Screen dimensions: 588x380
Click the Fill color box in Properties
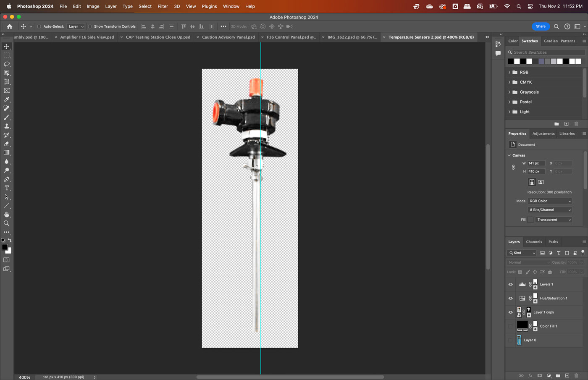[530, 220]
